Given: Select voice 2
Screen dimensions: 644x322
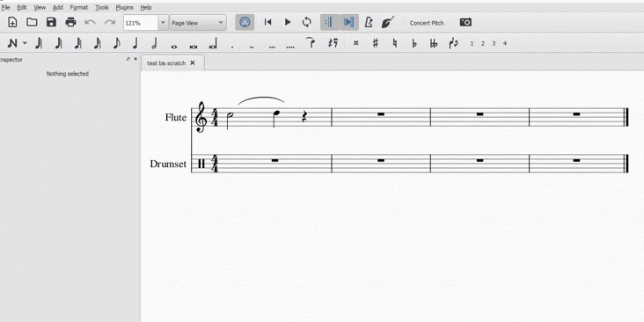Looking at the screenshot, I should pyautogui.click(x=483, y=43).
